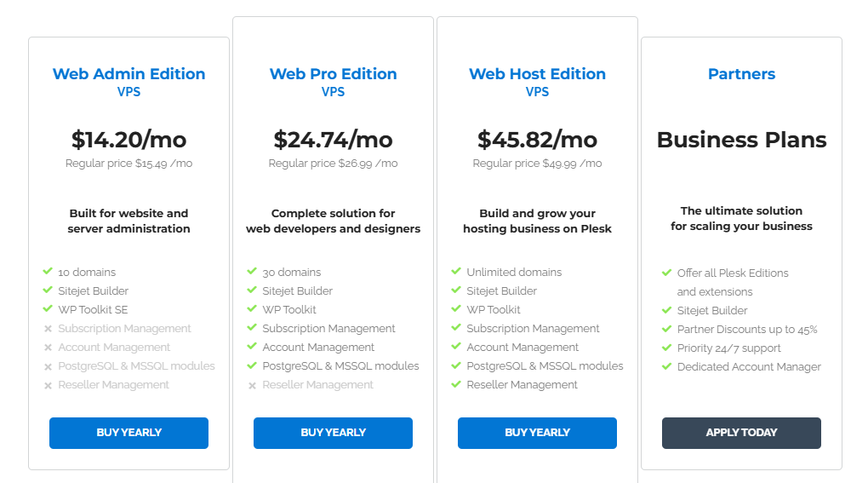
Task: Open the Web Admin Edition heading link
Action: (x=128, y=74)
